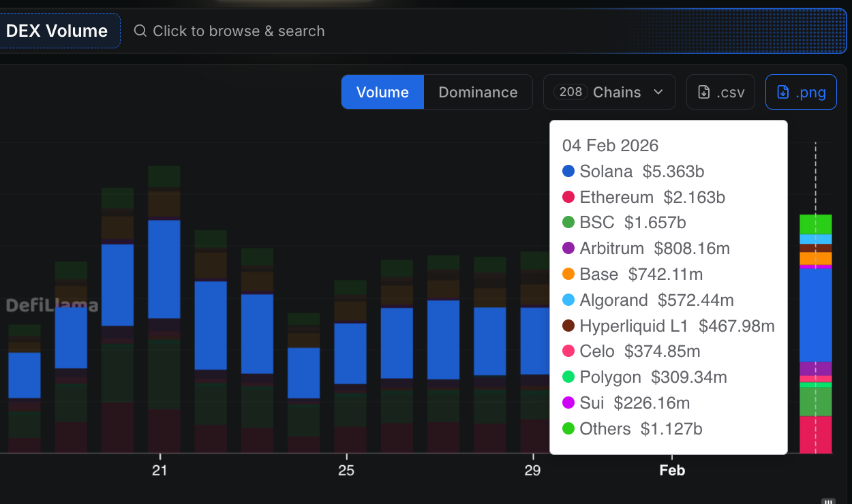Click the Feb label on the x-axis

672,471
